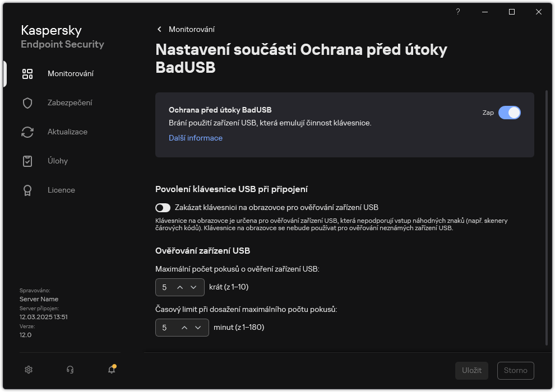Disable Ochrana před útoky BadUSB protection
The image size is (555, 392).
tap(510, 113)
